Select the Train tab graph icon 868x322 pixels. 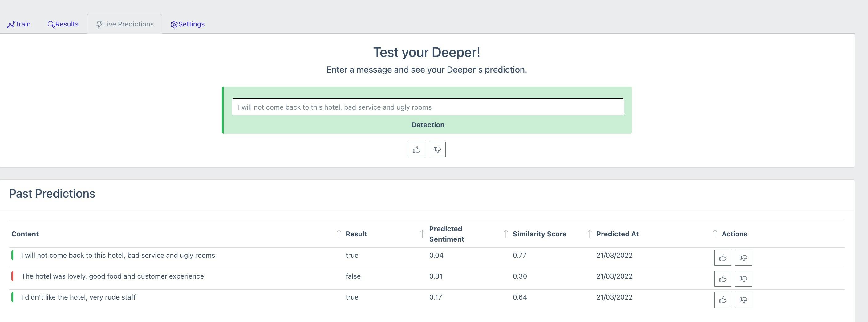[10, 24]
